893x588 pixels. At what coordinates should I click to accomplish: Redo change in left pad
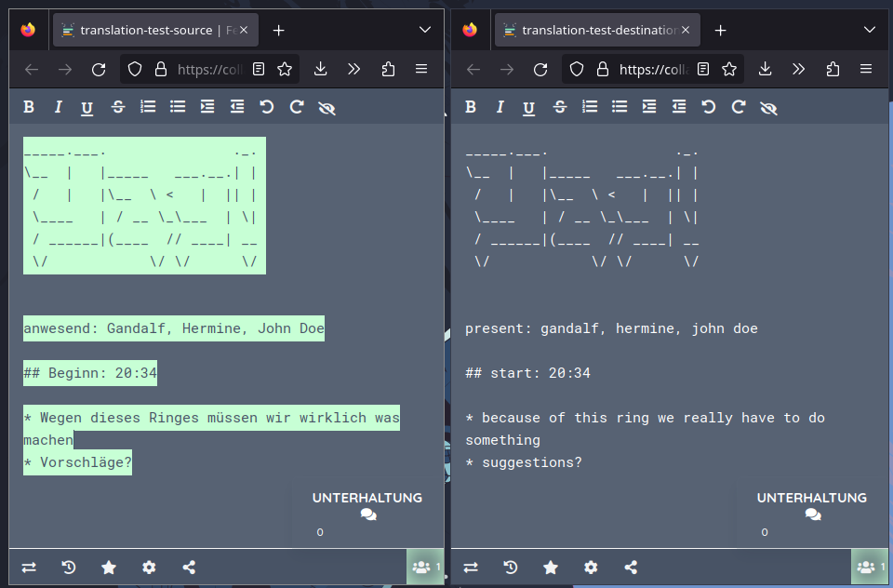point(297,107)
